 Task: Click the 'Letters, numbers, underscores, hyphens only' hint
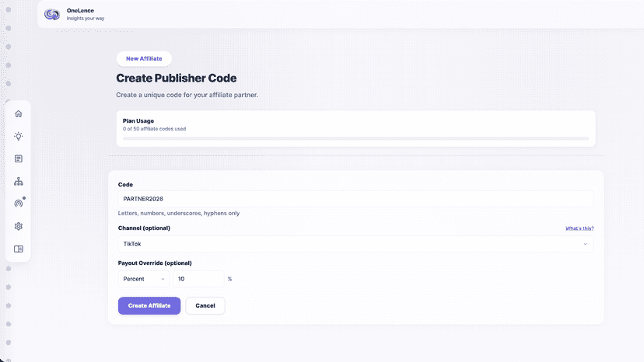179,214
